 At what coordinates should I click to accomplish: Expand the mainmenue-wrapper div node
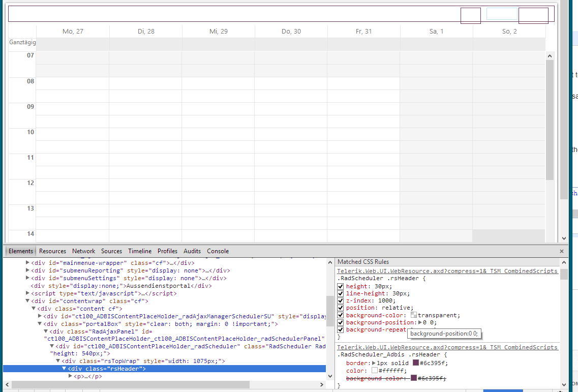(x=27, y=263)
